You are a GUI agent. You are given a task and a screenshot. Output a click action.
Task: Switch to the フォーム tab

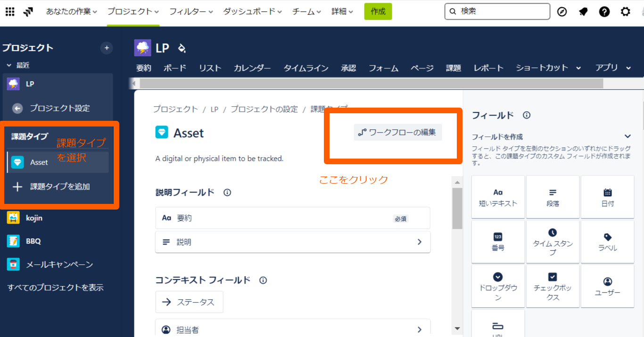[x=384, y=68]
